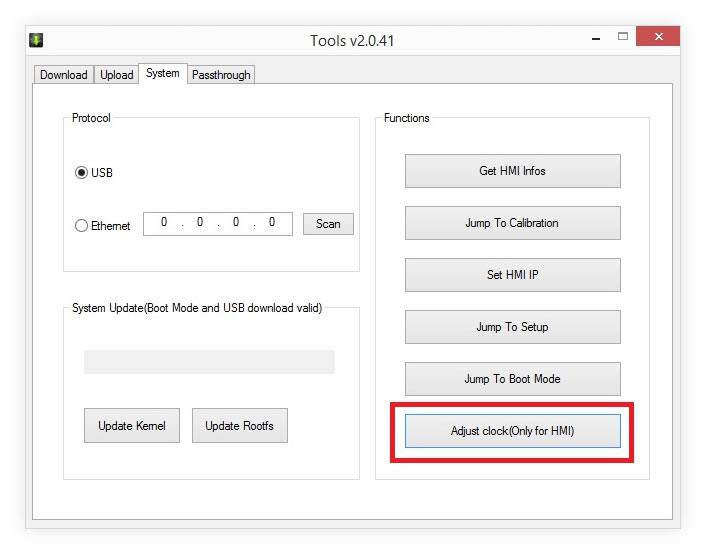Click the first octet of the IP address field

tap(164, 223)
